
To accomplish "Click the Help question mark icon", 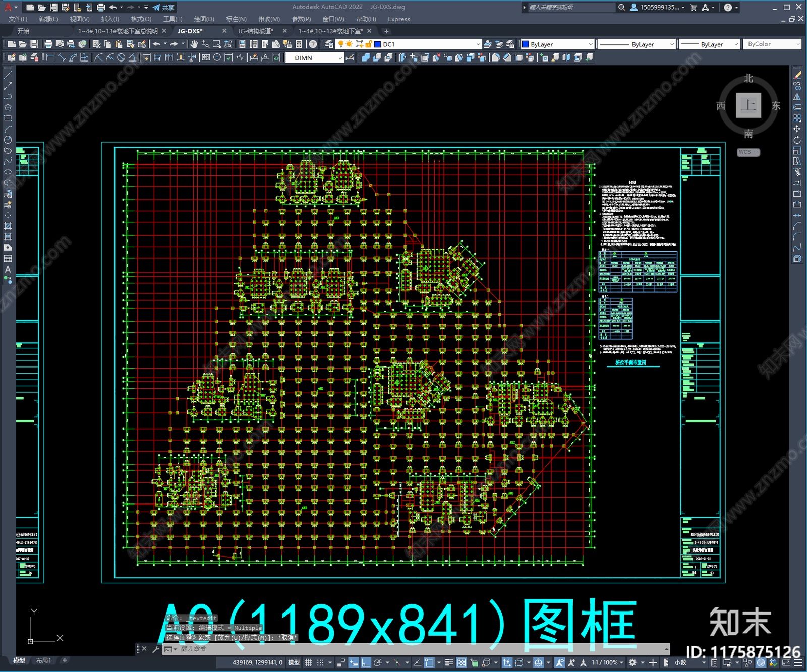I will point(313,44).
